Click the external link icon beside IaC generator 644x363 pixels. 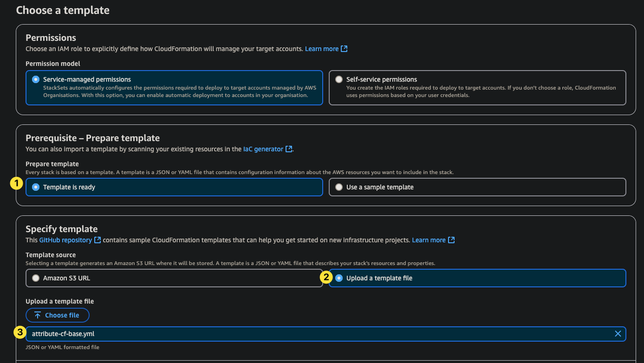(289, 149)
